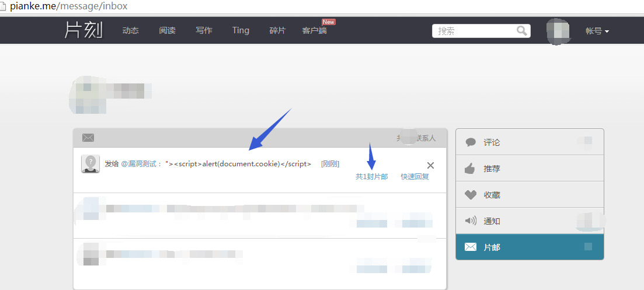The image size is (644, 290).
Task: Open the 阅读 navigation menu
Action: (167, 30)
